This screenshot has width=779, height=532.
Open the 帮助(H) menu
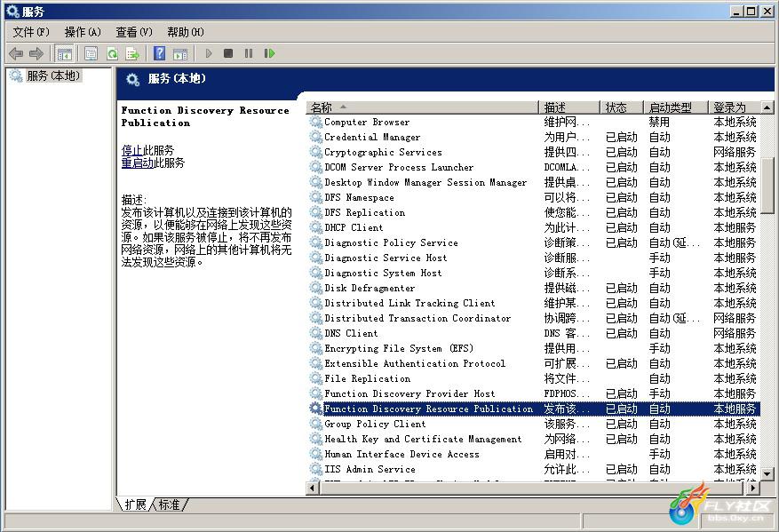tap(186, 32)
